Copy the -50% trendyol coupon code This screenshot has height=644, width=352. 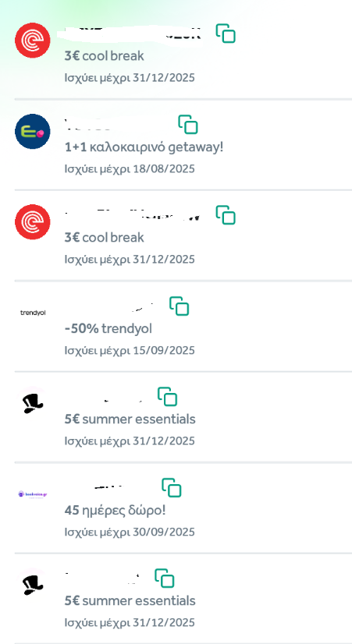coord(180,306)
